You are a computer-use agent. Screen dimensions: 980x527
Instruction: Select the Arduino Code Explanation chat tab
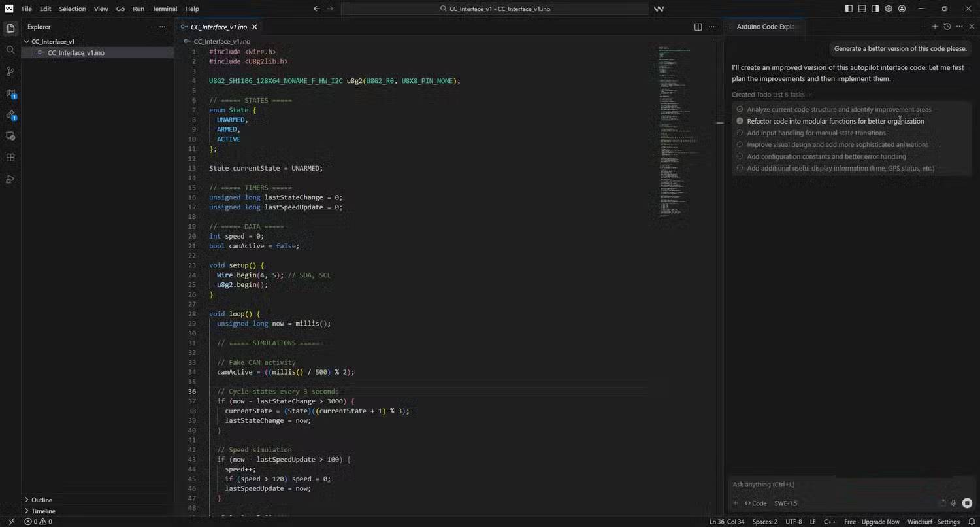(x=766, y=27)
